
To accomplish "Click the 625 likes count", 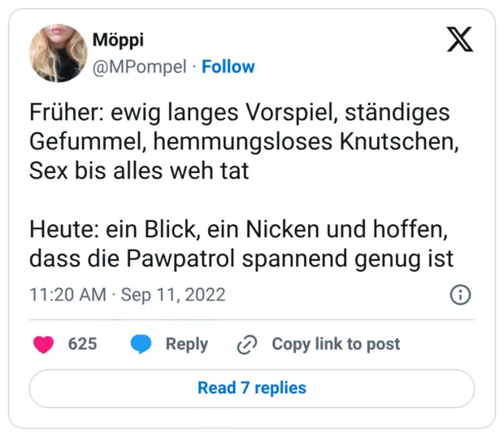I will point(82,344).
